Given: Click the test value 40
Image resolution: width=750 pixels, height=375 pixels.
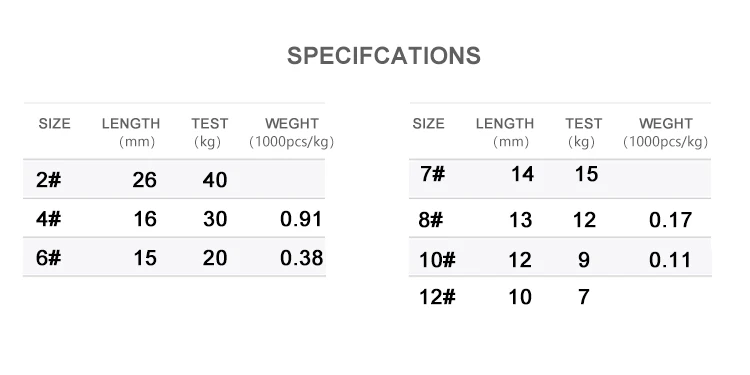Looking at the screenshot, I should click(215, 180).
